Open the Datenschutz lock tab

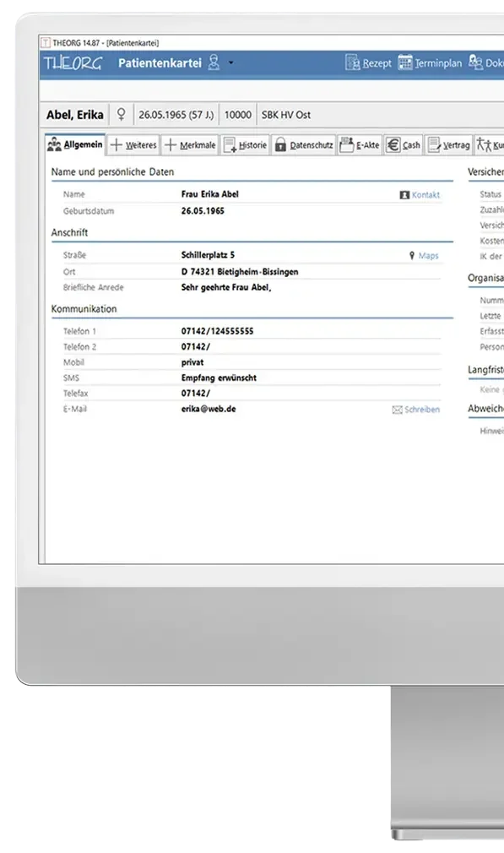point(304,144)
